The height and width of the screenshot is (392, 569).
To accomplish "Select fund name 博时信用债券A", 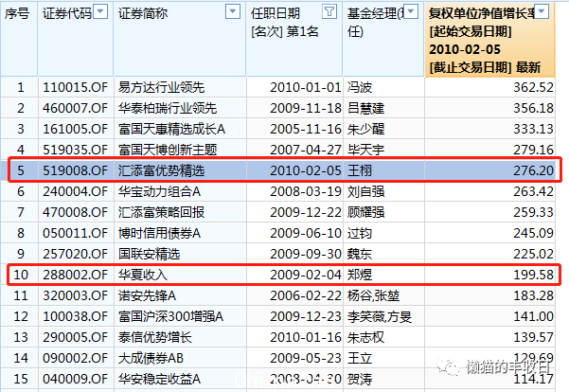I will [x=159, y=233].
